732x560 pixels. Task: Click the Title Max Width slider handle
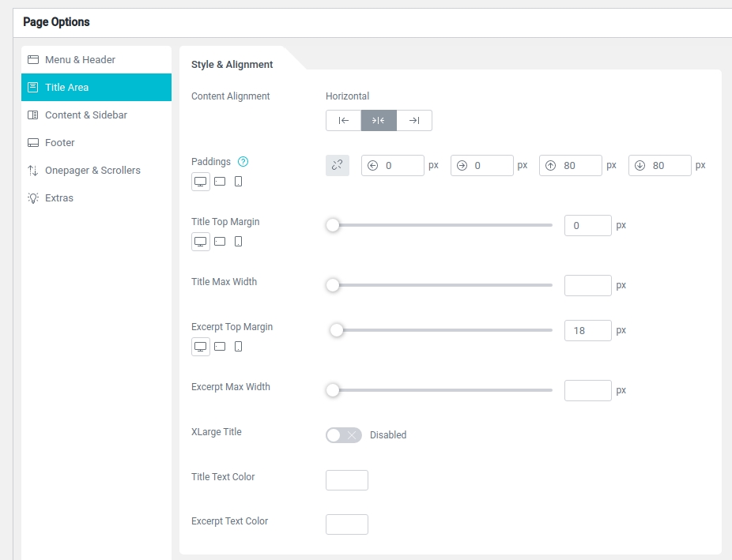(x=333, y=285)
